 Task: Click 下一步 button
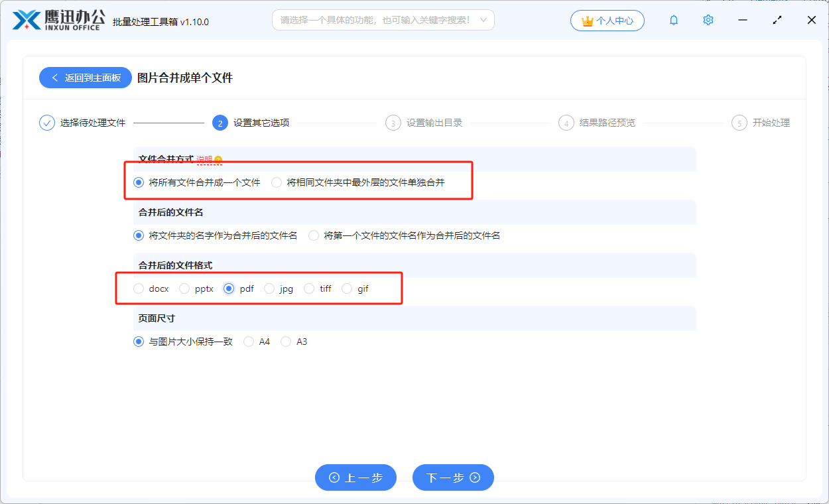pos(453,477)
